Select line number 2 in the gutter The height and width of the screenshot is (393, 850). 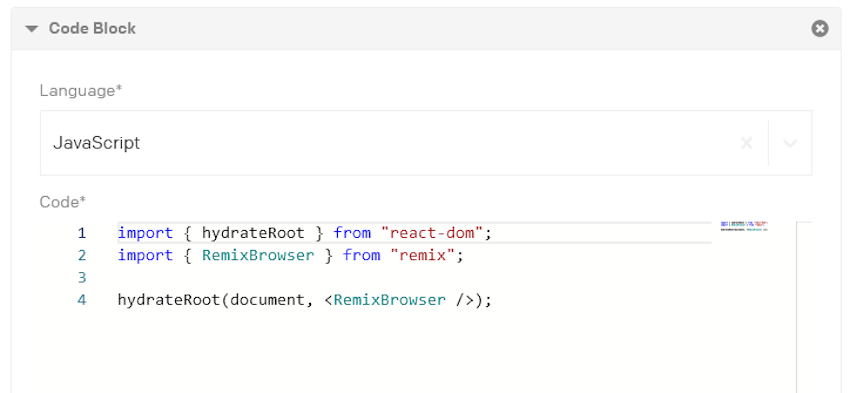coord(81,255)
